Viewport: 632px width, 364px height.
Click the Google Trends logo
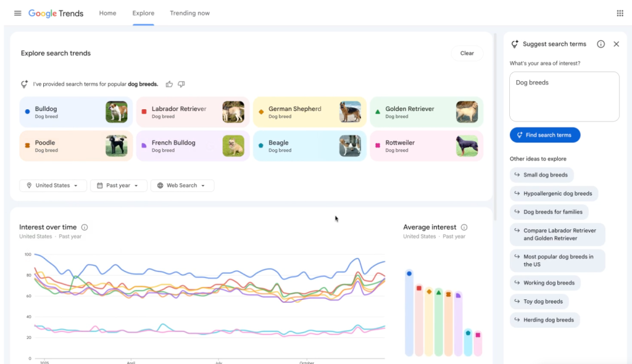click(x=56, y=14)
